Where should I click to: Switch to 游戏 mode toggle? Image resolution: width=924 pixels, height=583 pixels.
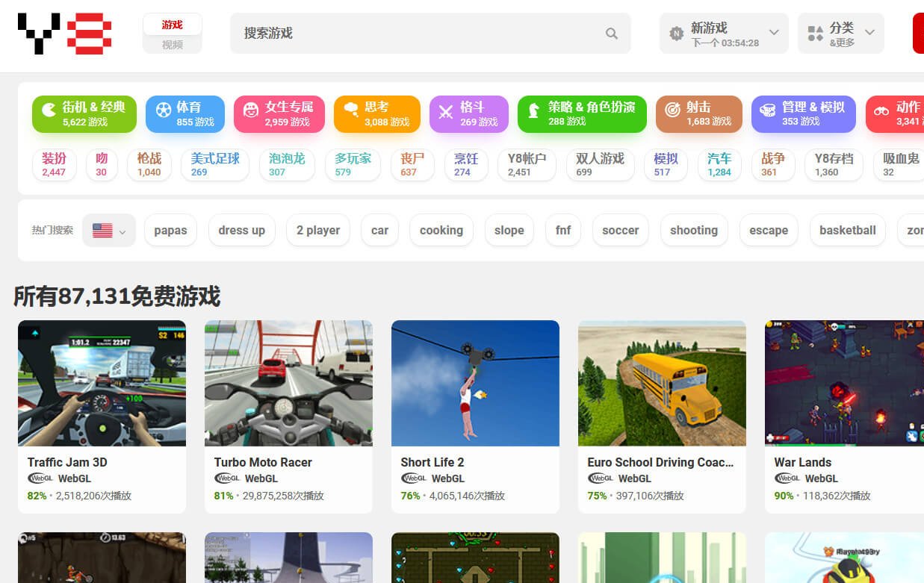click(x=173, y=25)
